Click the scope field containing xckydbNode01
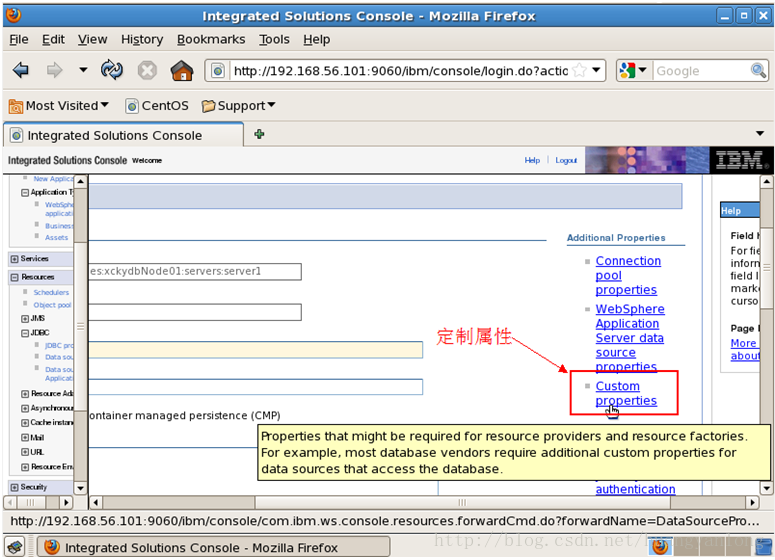Screen dimensions: 775x560 coord(195,271)
